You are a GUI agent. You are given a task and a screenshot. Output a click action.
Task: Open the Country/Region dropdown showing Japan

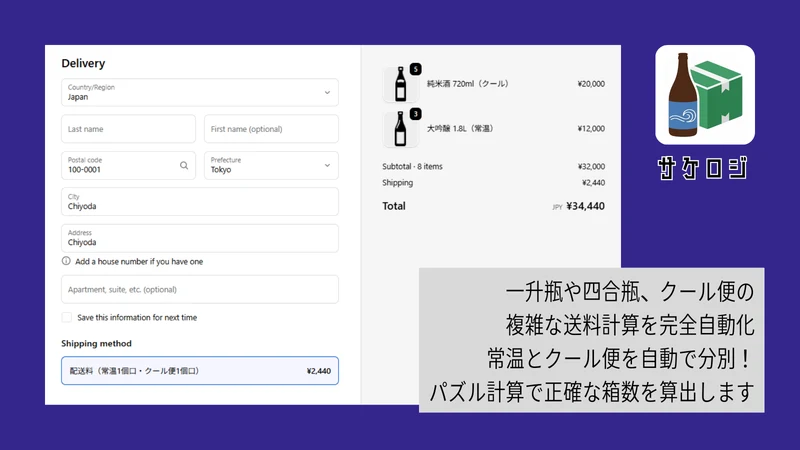[x=199, y=92]
